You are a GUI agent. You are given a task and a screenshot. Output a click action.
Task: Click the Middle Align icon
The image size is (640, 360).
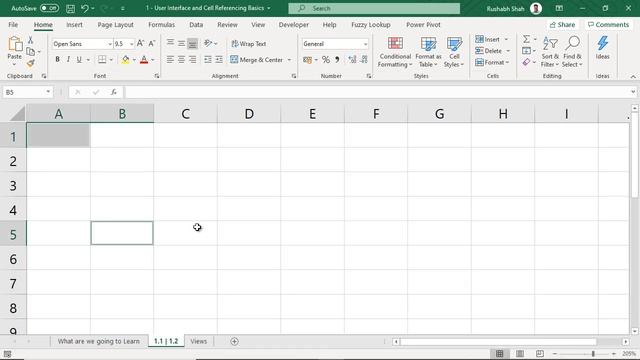coord(181,43)
